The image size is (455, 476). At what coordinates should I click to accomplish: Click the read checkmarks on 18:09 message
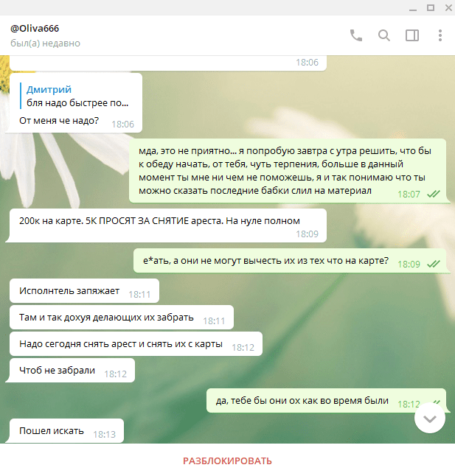434,264
